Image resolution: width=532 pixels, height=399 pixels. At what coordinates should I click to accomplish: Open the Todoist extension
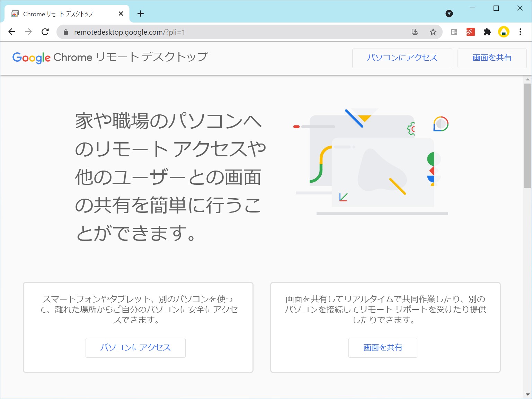point(470,32)
